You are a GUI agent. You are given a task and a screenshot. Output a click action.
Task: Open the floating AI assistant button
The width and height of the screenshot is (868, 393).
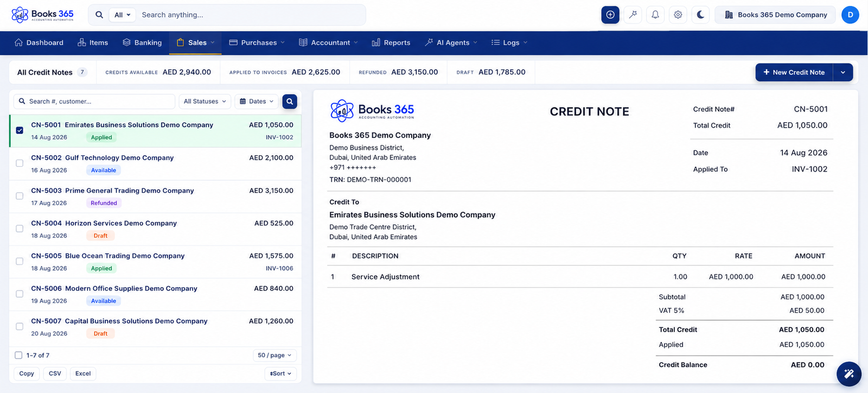(x=849, y=374)
